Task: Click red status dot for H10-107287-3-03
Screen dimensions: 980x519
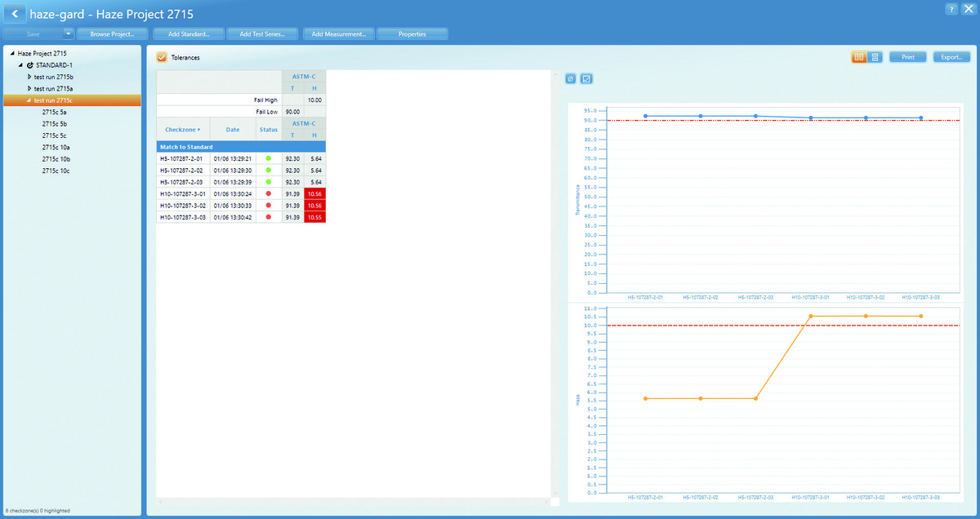Action: click(x=269, y=217)
